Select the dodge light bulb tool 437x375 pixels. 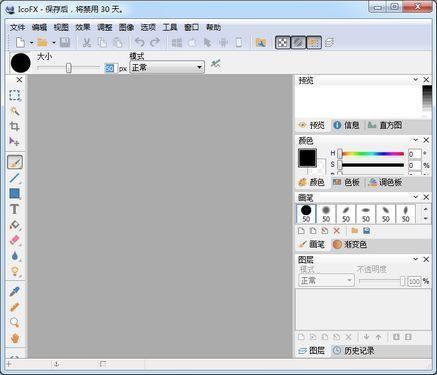14,271
